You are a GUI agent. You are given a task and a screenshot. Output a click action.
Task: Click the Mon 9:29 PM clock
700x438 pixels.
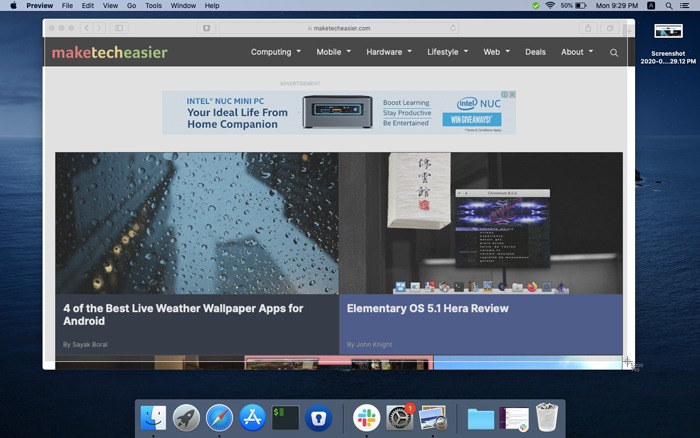617,5
